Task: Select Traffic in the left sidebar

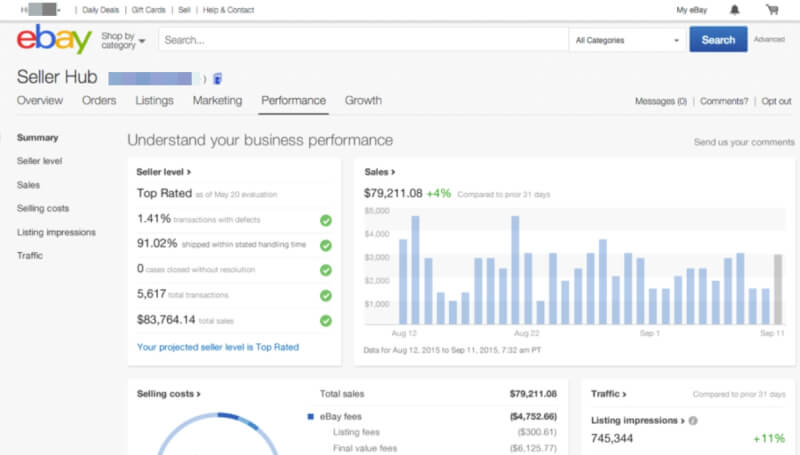Action: [x=30, y=256]
